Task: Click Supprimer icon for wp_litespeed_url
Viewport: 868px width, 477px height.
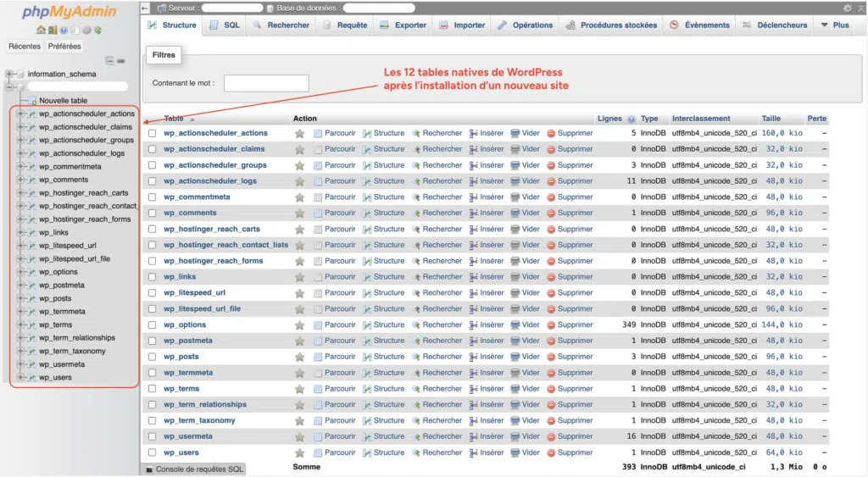Action: [551, 293]
